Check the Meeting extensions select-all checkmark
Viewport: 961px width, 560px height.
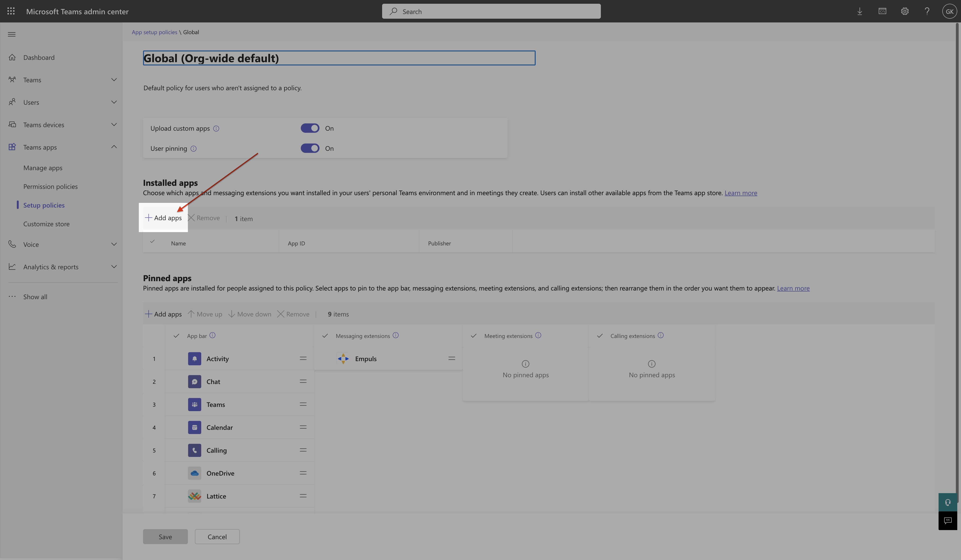[474, 336]
